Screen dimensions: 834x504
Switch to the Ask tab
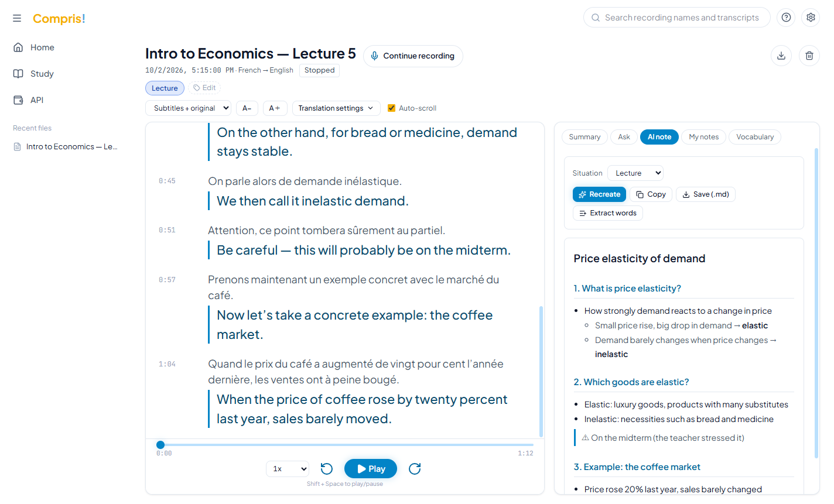click(624, 137)
